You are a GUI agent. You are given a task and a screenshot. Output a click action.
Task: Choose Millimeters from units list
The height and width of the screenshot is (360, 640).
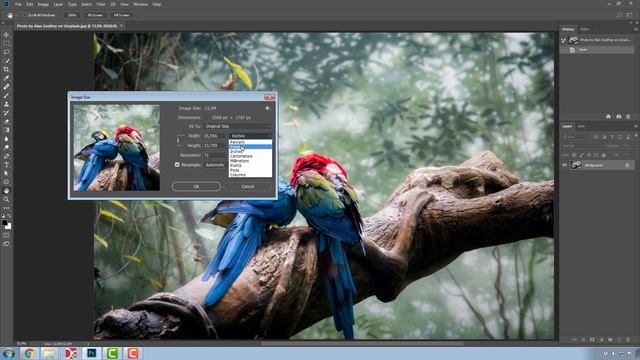(250, 161)
